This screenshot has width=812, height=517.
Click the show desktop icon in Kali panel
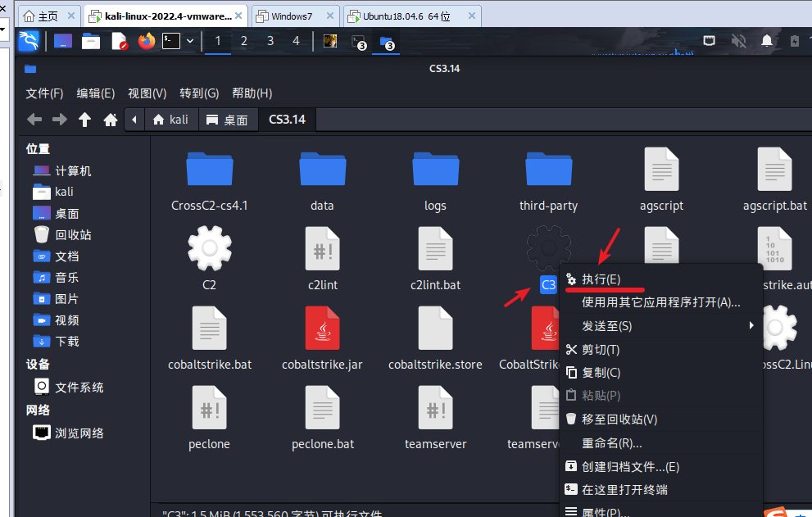[x=63, y=41]
